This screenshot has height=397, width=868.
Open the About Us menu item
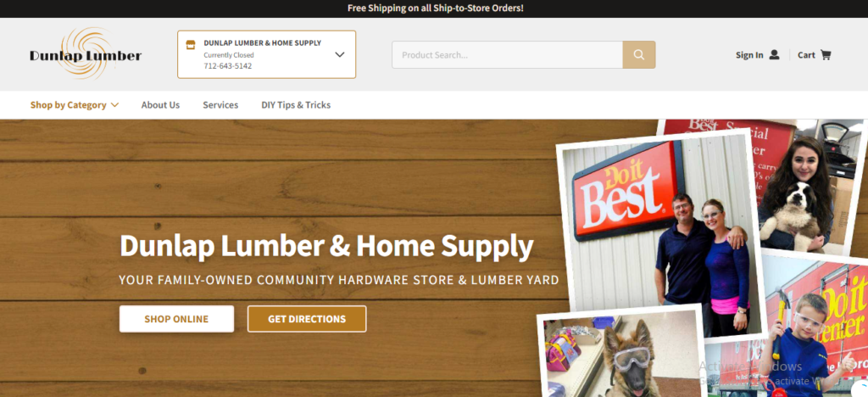[x=160, y=104]
